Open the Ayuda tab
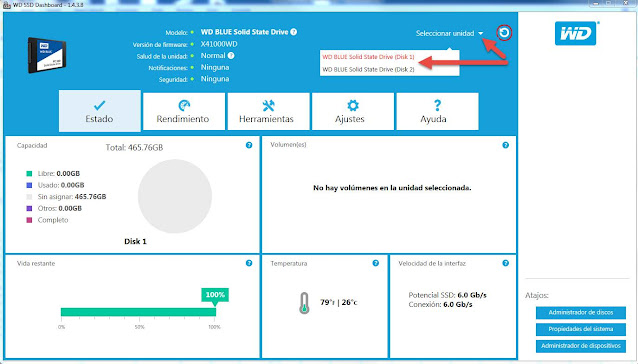Viewport: 638px width, 364px height. [x=437, y=111]
